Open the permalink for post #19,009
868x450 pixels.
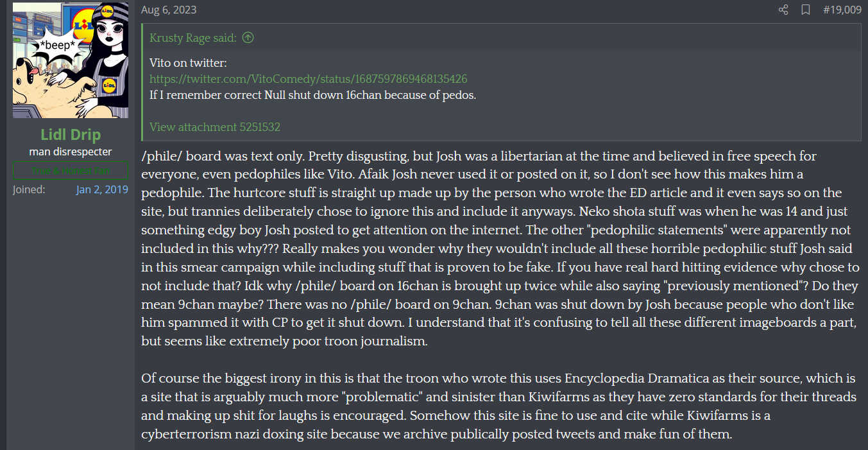coord(842,10)
